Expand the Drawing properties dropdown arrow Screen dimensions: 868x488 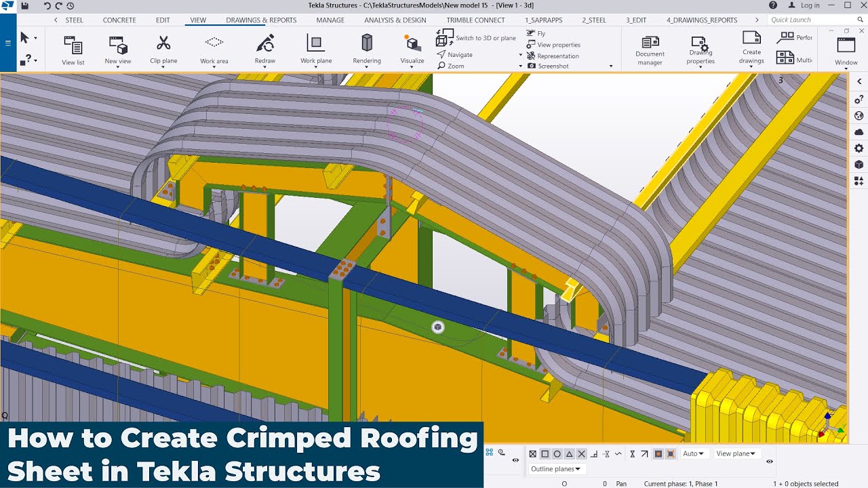point(700,68)
